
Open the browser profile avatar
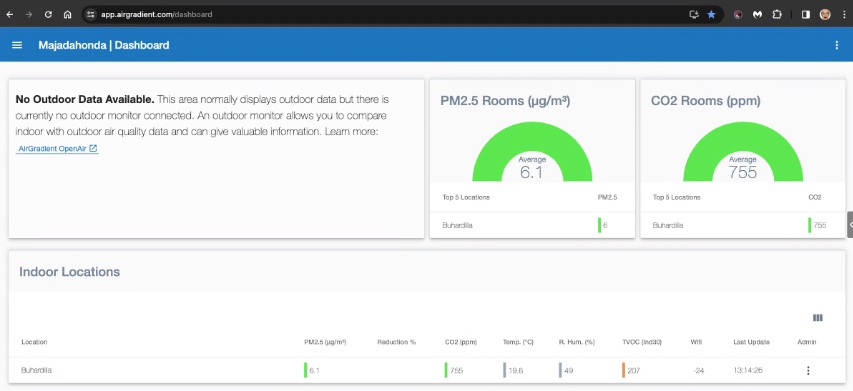coord(825,15)
